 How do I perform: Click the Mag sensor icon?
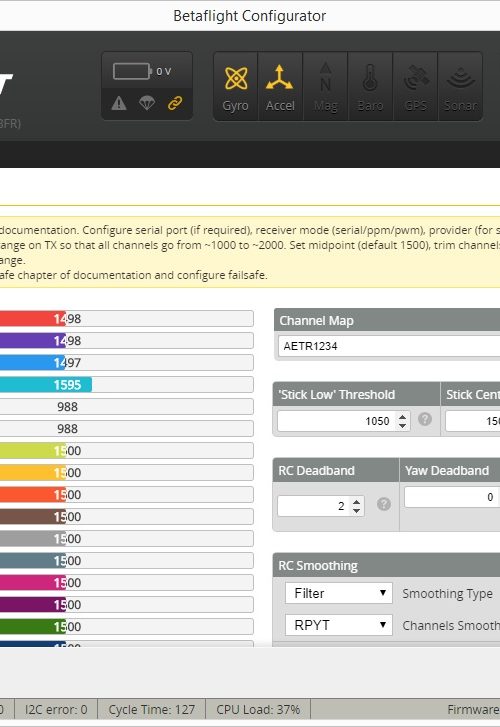pos(325,87)
